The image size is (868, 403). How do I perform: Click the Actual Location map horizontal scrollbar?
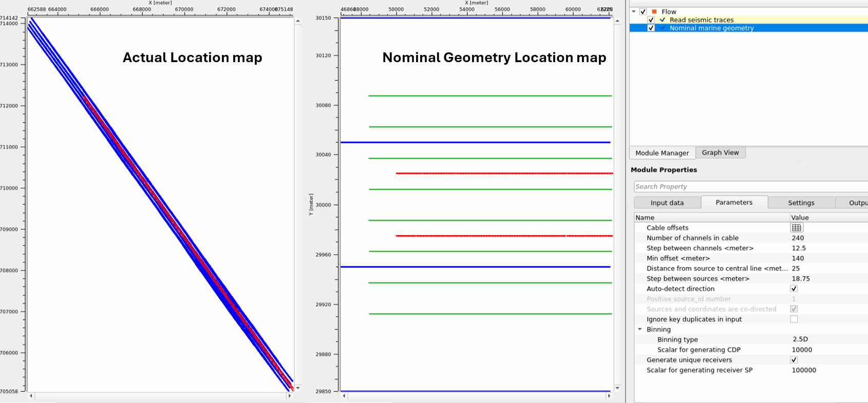coord(160,396)
